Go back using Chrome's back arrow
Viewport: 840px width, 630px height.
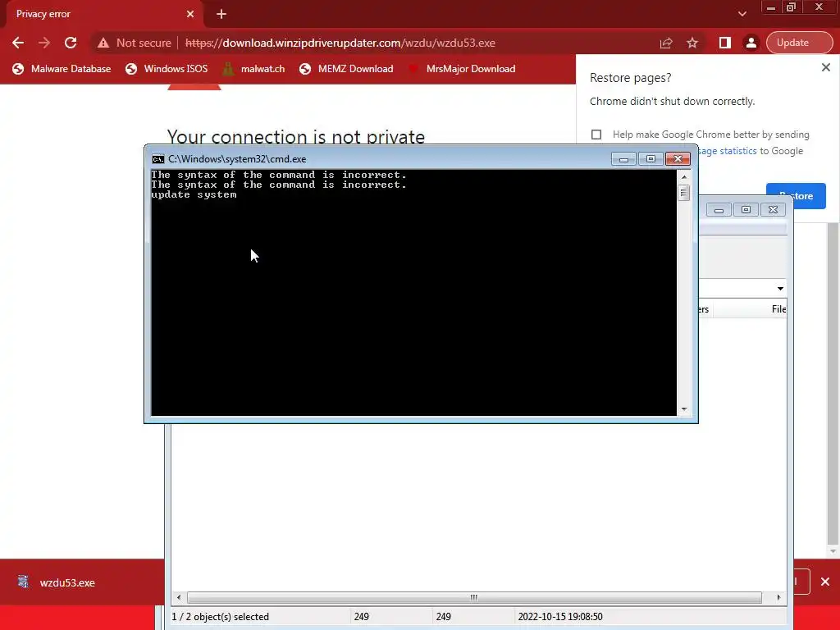(18, 43)
